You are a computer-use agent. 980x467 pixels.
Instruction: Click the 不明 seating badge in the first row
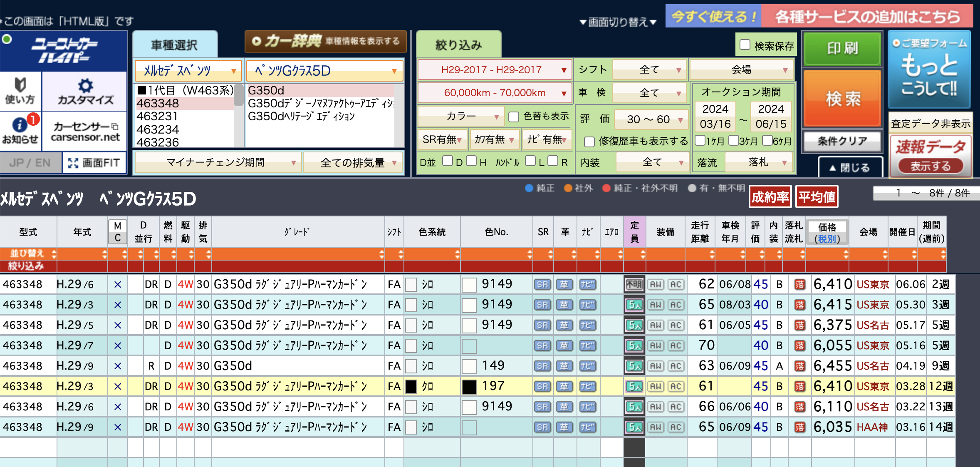pyautogui.click(x=634, y=285)
